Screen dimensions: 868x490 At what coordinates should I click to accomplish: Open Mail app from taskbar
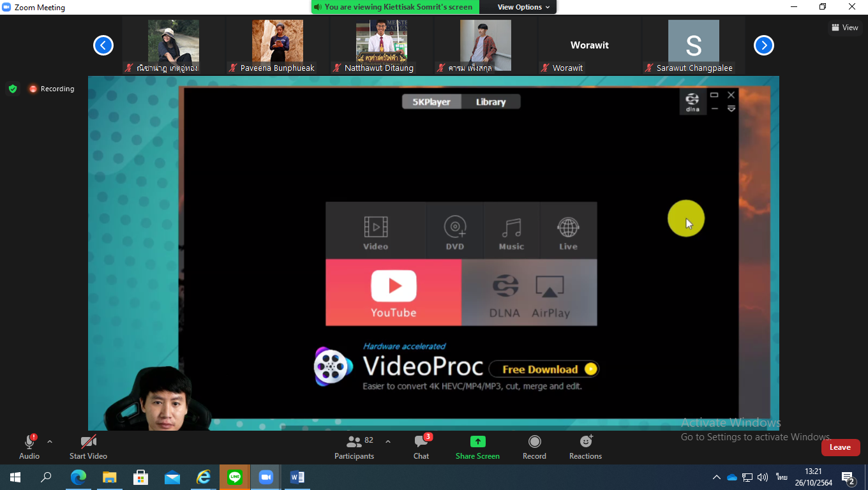[x=172, y=477]
